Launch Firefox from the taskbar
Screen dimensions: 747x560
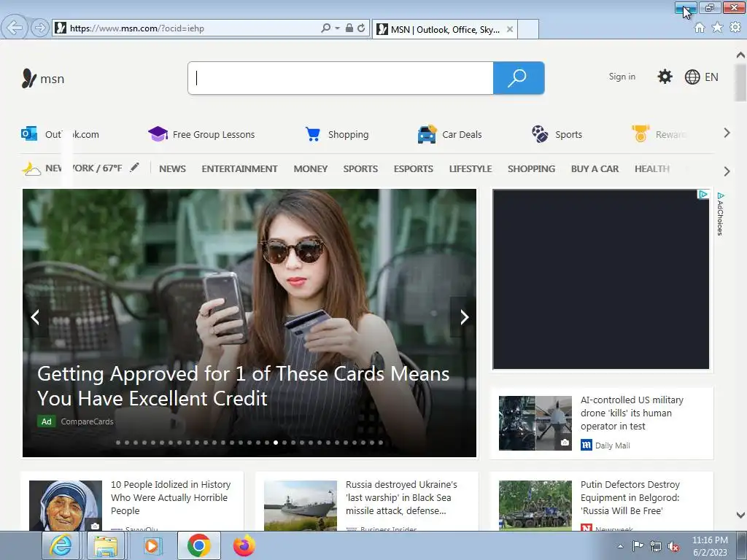click(244, 545)
